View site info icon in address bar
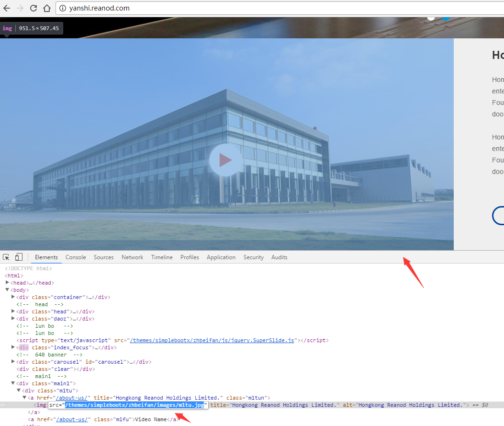The image size is (504, 426). [63, 8]
